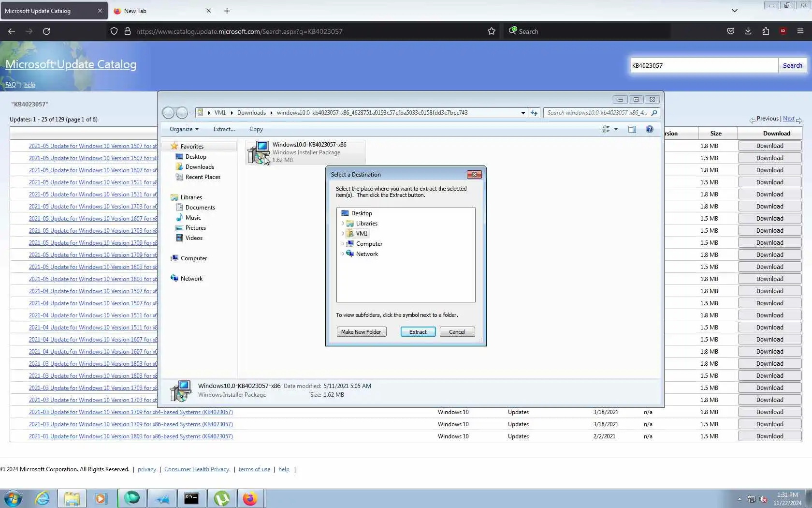
Task: Cancel the Select a Destination dialog
Action: [x=457, y=332]
